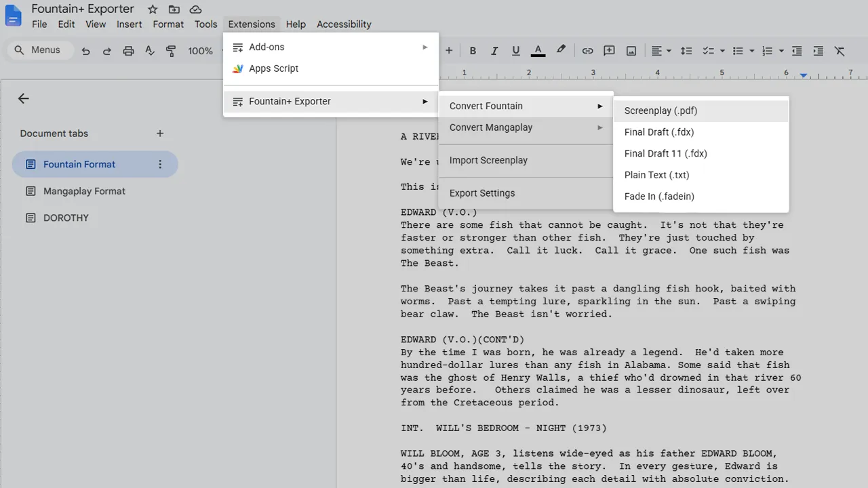Open the text alignment dropdown

(661, 51)
